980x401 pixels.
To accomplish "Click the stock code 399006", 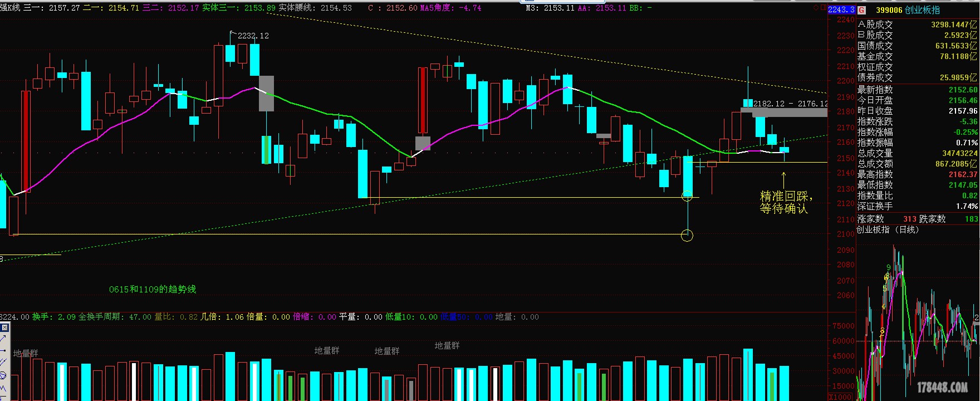I will coord(889,10).
